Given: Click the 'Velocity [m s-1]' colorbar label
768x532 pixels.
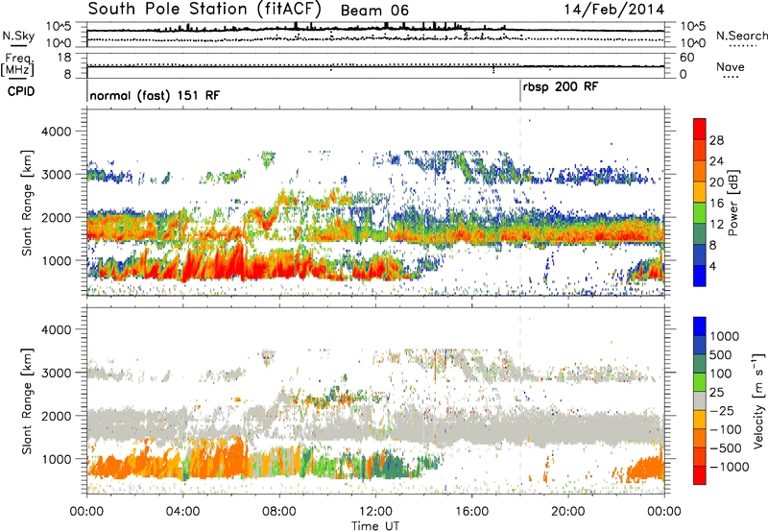Looking at the screenshot, I should coord(758,400).
